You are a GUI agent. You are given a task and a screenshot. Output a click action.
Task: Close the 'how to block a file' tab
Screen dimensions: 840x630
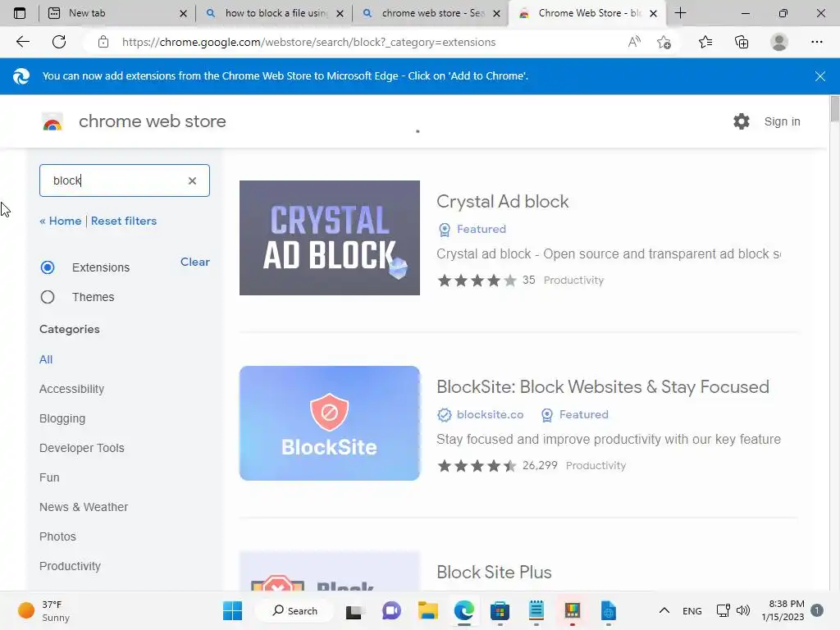click(340, 13)
